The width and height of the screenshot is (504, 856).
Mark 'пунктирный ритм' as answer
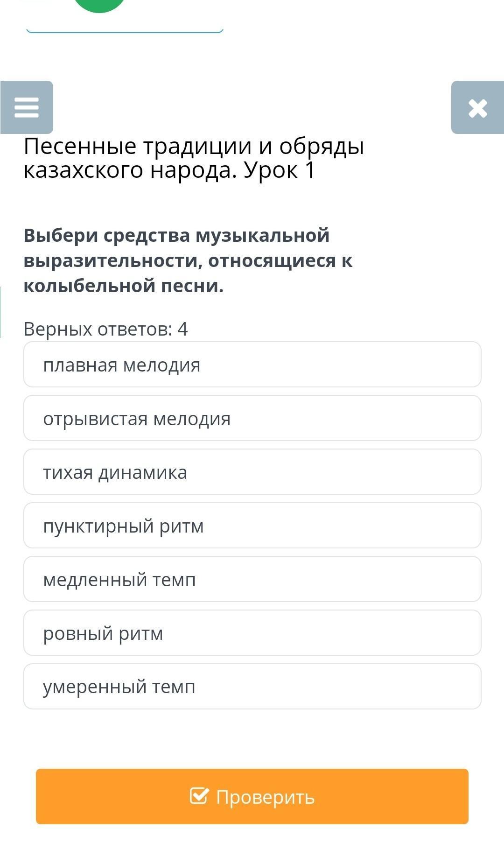252,526
